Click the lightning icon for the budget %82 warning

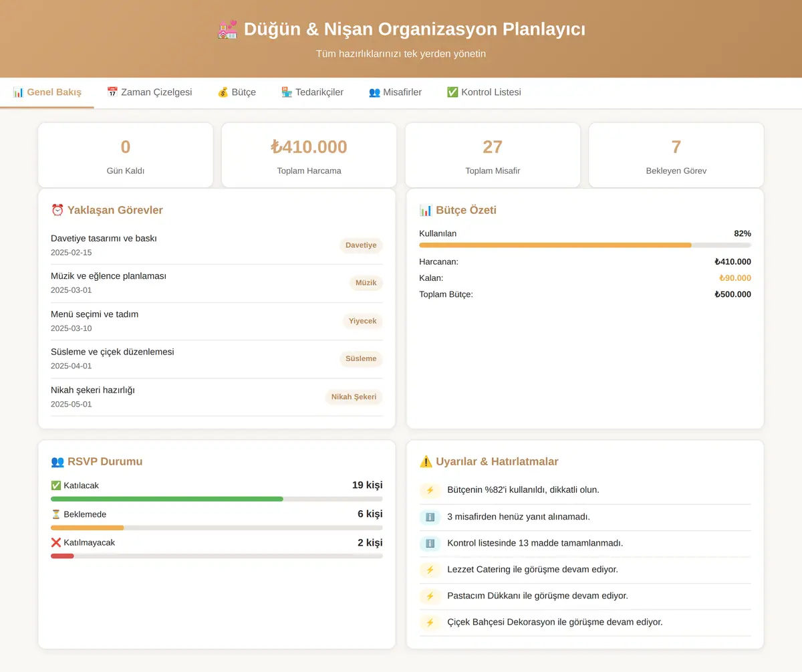[x=430, y=490]
